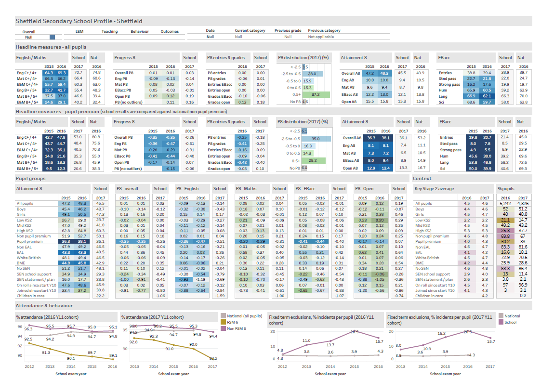554x392 pixels.
Task: Click the "Previous grade" header
Action: click(x=288, y=30)
